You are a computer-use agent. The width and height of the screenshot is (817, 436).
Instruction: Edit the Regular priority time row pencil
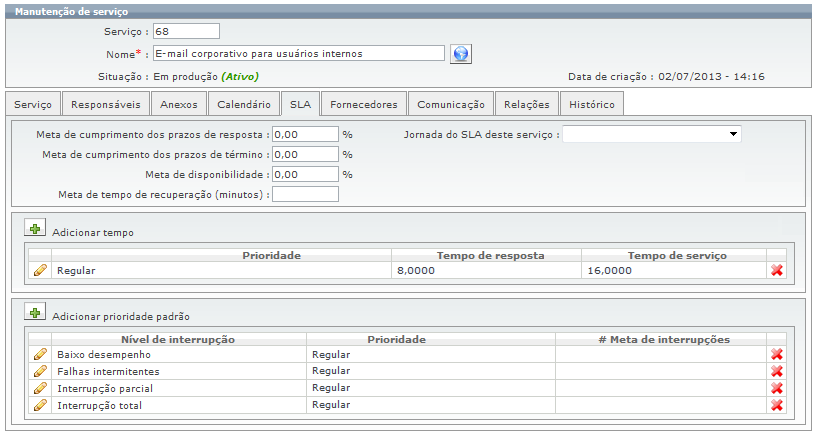(40, 270)
